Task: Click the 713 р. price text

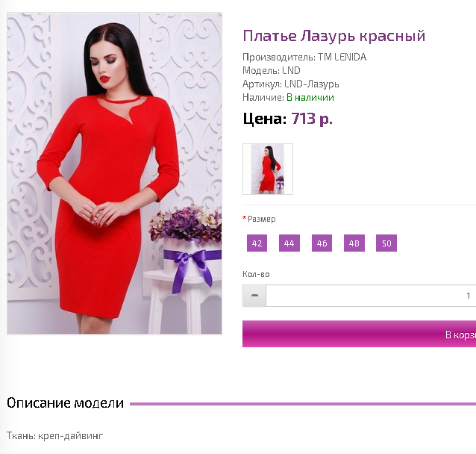Action: [x=312, y=119]
